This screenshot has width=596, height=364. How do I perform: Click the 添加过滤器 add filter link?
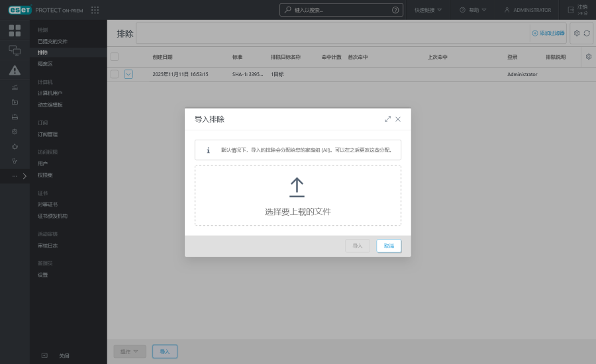(x=548, y=33)
